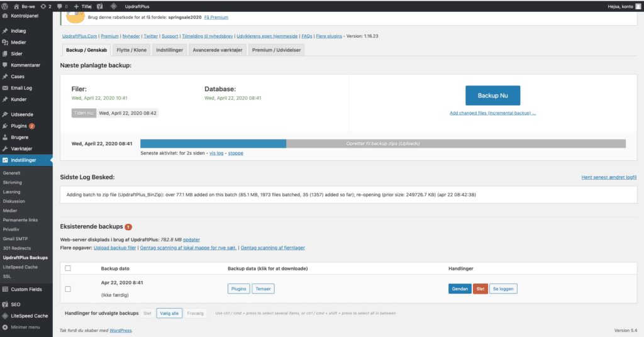Screen dimensions: 644x337
Task: Open UpdraftPlus Backups submenu item
Action: pyautogui.click(x=25, y=258)
